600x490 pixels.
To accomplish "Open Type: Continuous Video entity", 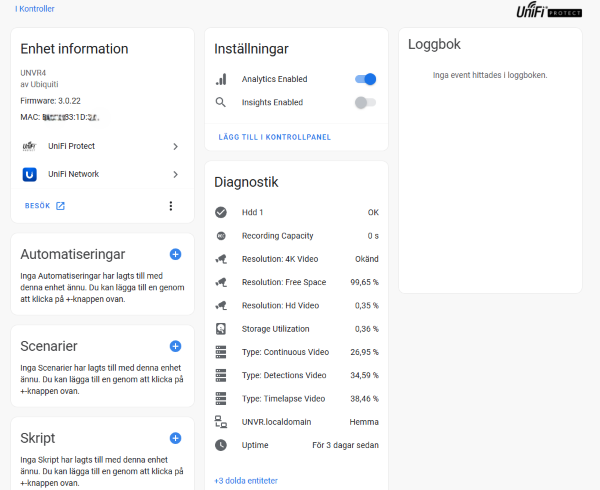I will 297,352.
